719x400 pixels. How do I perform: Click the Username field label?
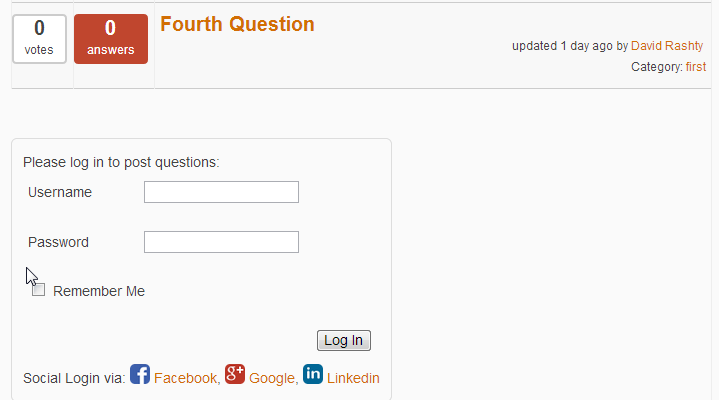pyautogui.click(x=60, y=192)
